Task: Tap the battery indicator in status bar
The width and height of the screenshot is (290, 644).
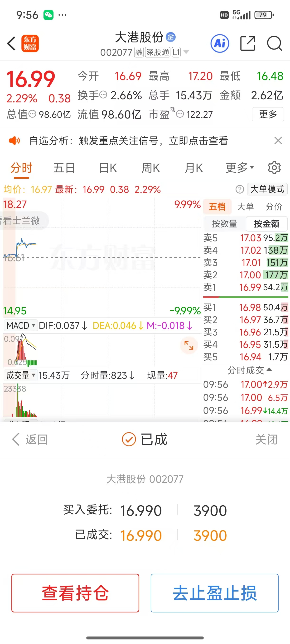Action: coord(264,15)
